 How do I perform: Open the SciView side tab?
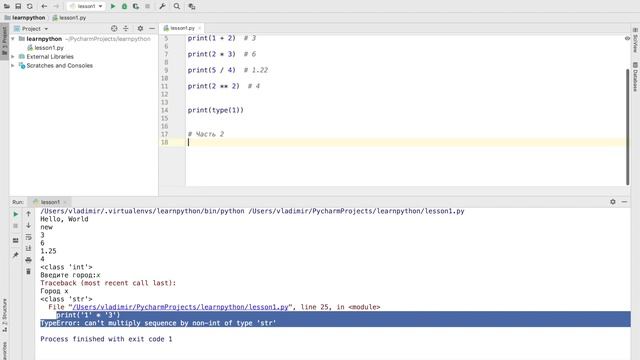635,40
